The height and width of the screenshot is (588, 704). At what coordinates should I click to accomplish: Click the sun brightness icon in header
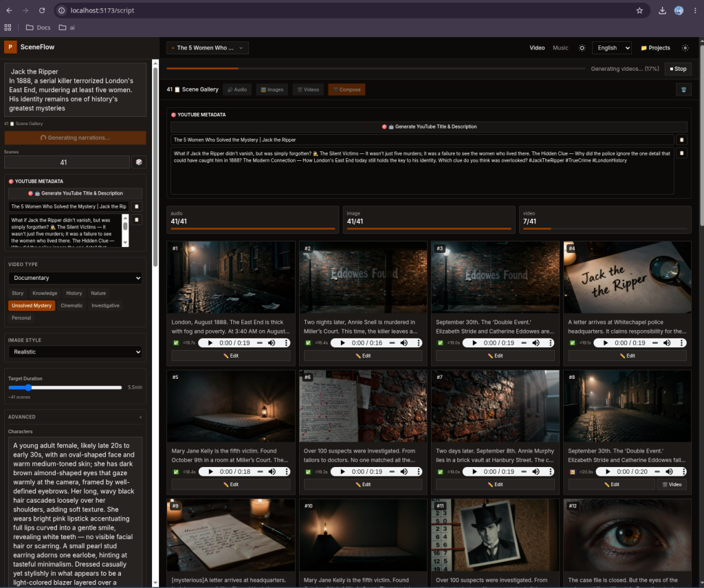(582, 47)
